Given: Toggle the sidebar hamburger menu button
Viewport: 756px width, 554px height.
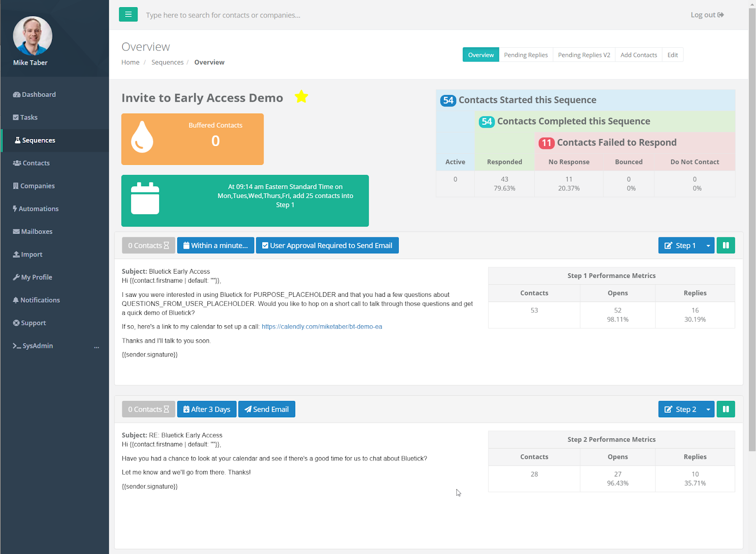Looking at the screenshot, I should click(128, 15).
